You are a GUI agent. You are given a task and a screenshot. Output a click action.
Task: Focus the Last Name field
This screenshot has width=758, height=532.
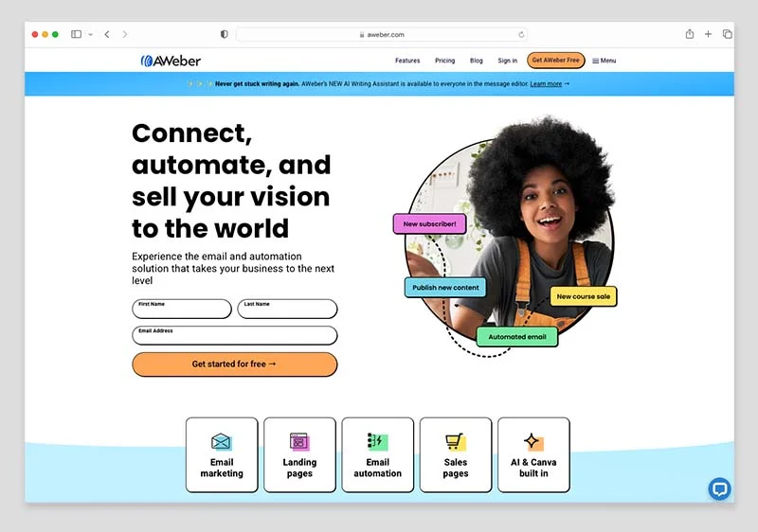coord(287,309)
